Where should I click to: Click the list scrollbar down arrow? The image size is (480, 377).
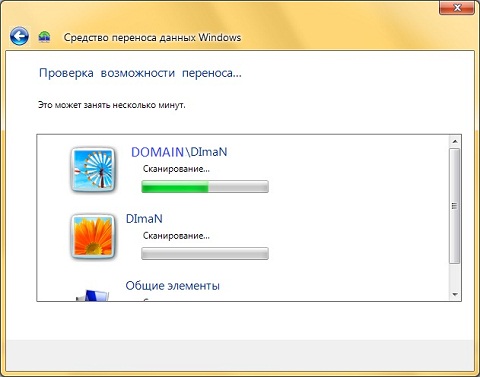pos(455,295)
